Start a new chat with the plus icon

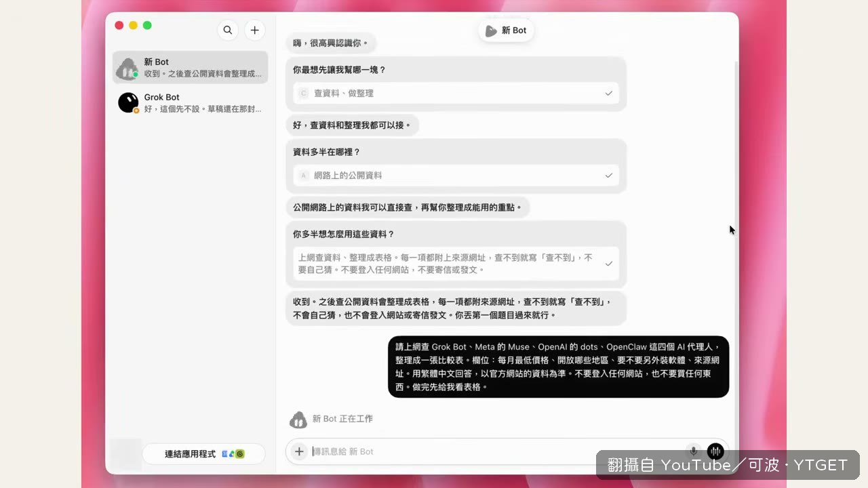(254, 30)
